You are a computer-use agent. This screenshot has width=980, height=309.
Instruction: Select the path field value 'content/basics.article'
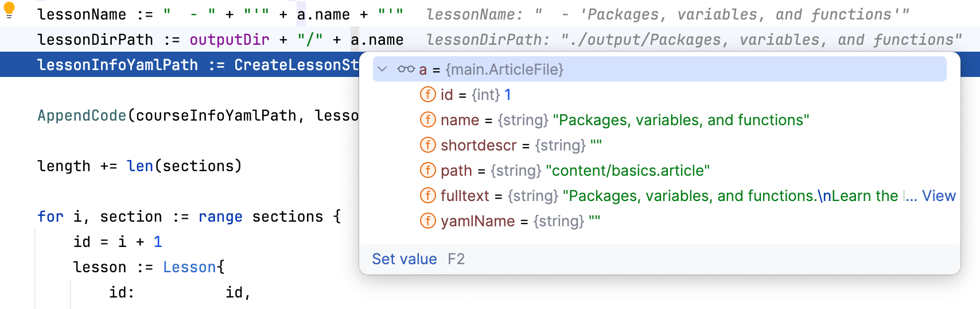628,171
